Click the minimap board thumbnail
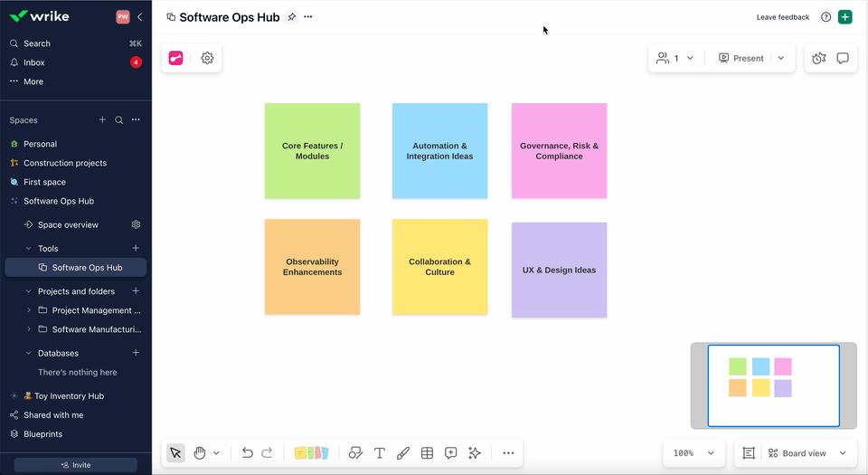868x475 pixels. 773,385
